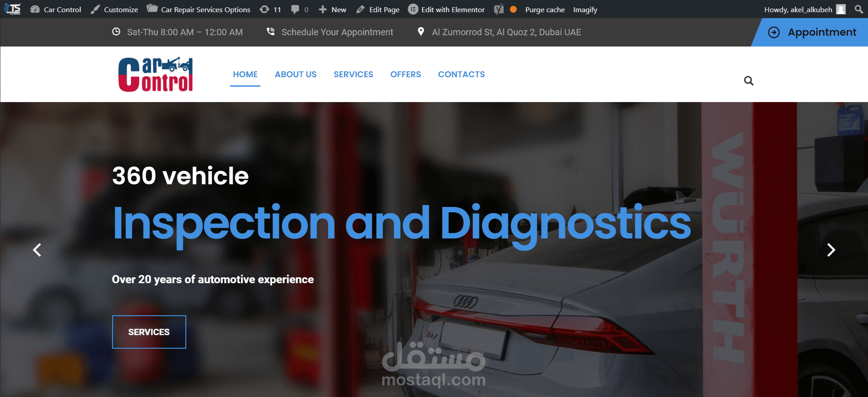This screenshot has width=868, height=397.
Task: Open the OFFERS nav item
Action: [x=406, y=75]
